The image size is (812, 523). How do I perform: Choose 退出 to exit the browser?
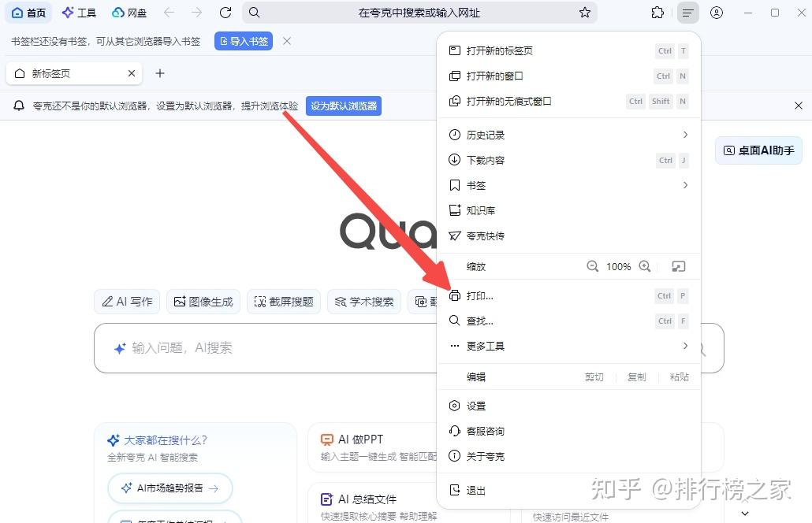coord(568,491)
